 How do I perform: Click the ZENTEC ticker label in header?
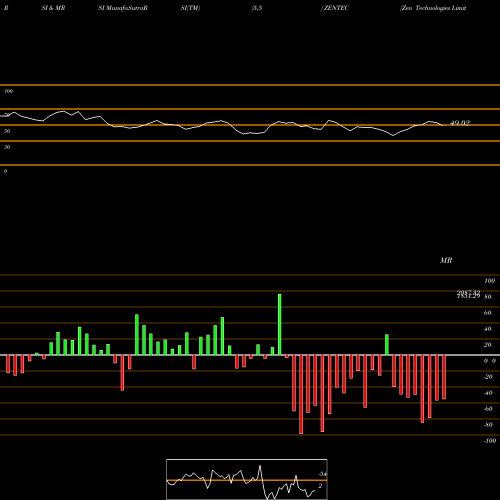tap(336, 8)
